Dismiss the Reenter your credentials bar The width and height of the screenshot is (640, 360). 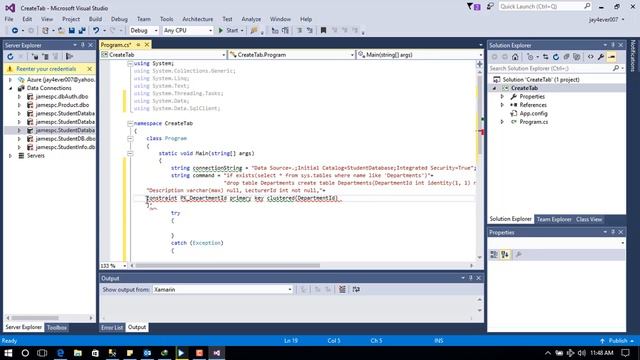[x=89, y=69]
